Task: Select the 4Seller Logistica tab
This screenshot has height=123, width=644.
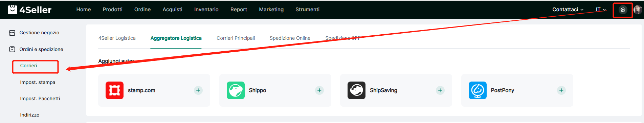Action: 117,38
